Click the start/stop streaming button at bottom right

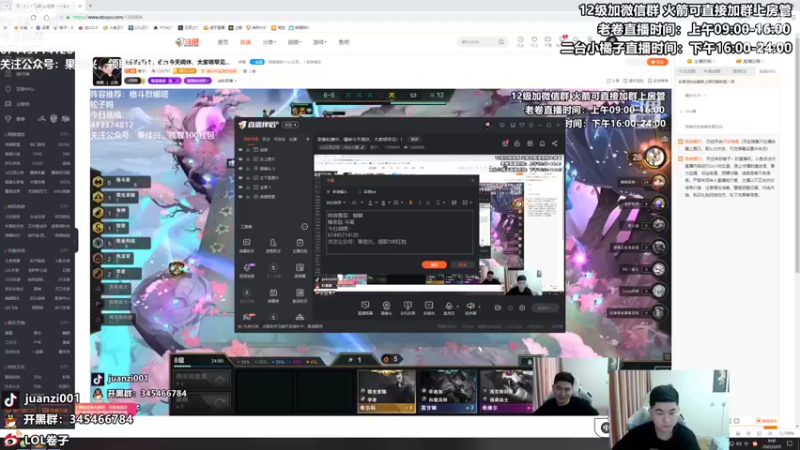tap(545, 308)
